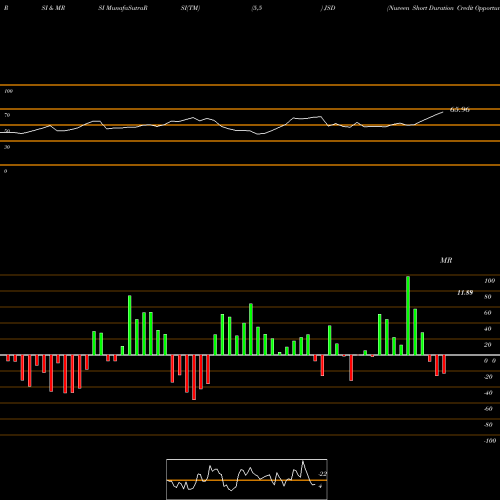Viewport: 500px width, 500px height.
Task: Click the MR axis label "-60"
Action: click(x=488, y=409)
